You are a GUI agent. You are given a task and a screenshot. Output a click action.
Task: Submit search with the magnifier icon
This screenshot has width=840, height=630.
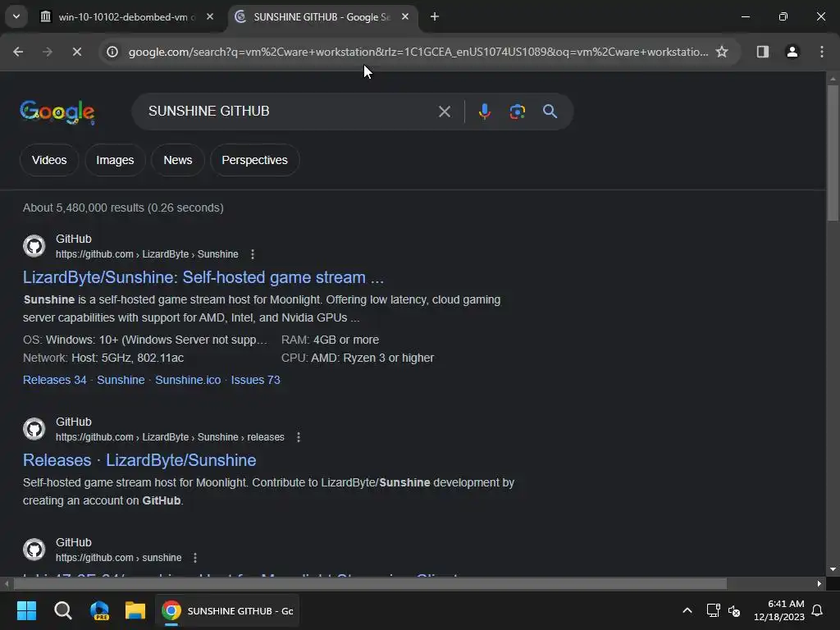(x=550, y=112)
